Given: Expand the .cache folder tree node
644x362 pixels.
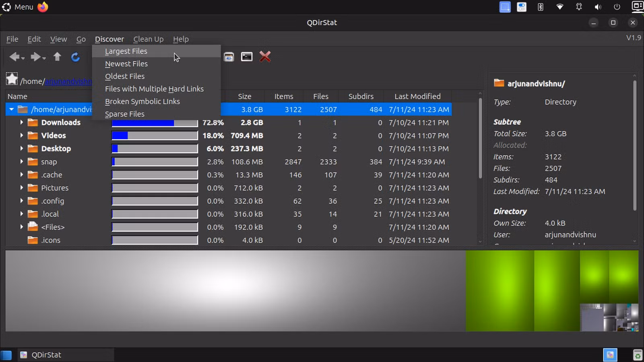Looking at the screenshot, I should (x=21, y=175).
